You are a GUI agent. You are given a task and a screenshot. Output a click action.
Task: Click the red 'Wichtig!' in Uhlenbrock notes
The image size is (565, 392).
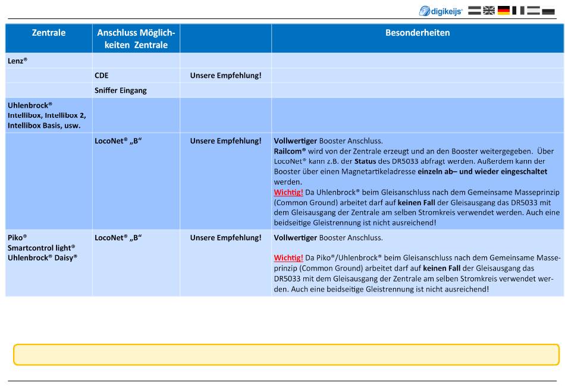pos(288,192)
